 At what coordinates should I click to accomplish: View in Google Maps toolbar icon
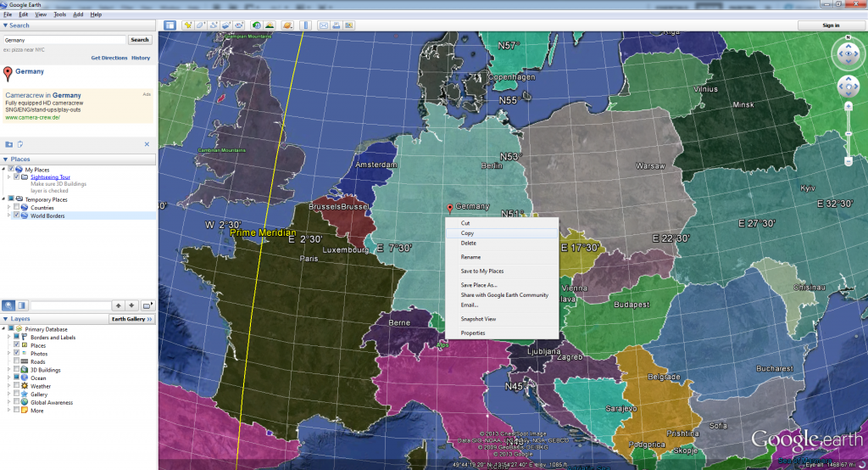click(x=348, y=25)
